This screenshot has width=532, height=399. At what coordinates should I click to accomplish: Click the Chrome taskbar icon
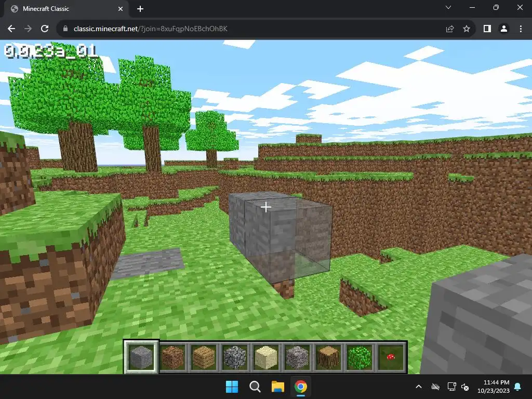301,387
